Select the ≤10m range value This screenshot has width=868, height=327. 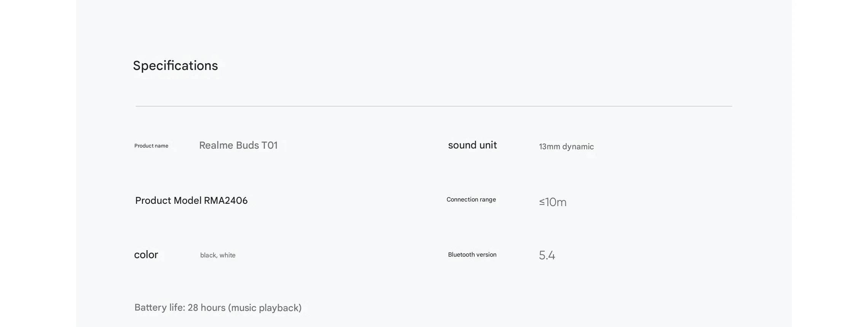tap(552, 202)
